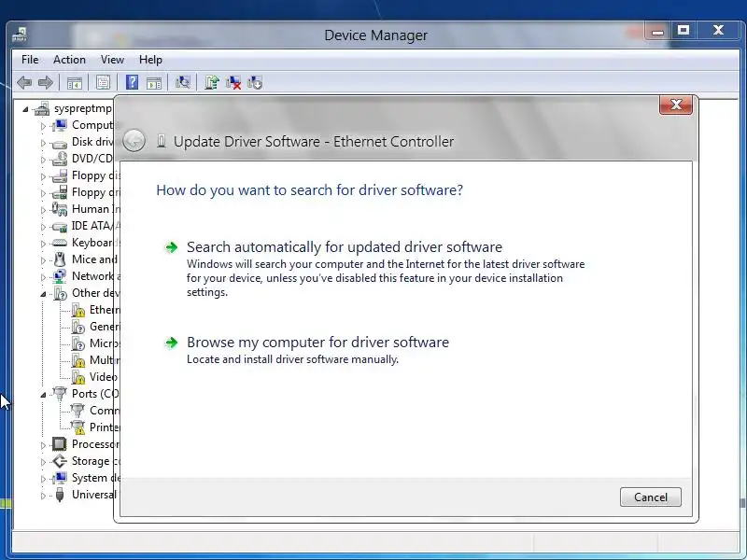Expand the Keyboards tree node
The height and width of the screenshot is (560, 747).
[x=43, y=244]
